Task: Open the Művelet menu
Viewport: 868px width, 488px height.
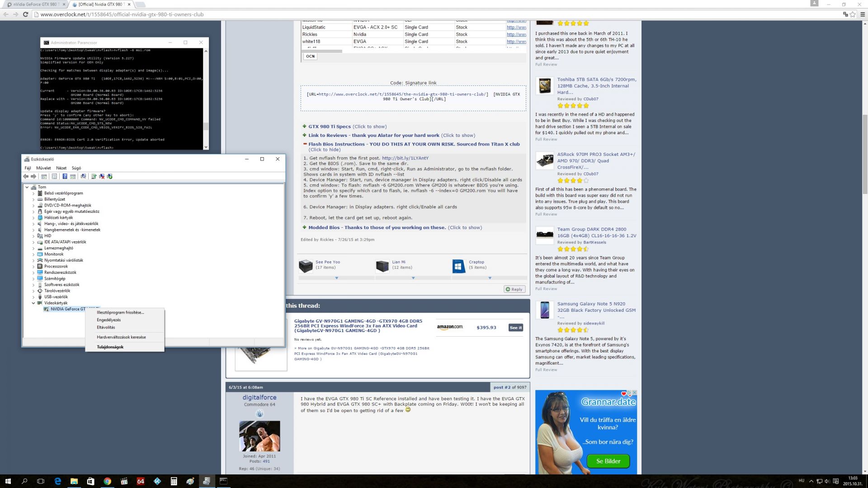Action: click(43, 168)
